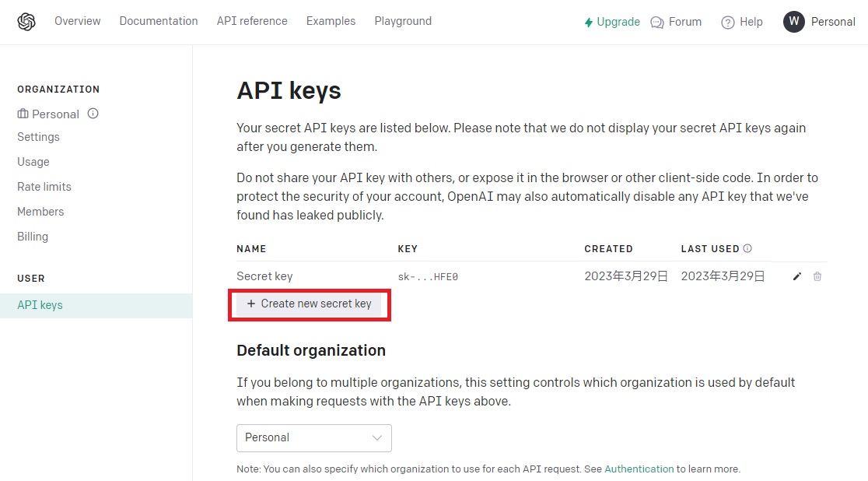Click the Upgrade lightning bolt icon
The height and width of the screenshot is (481, 868).
pos(589,22)
